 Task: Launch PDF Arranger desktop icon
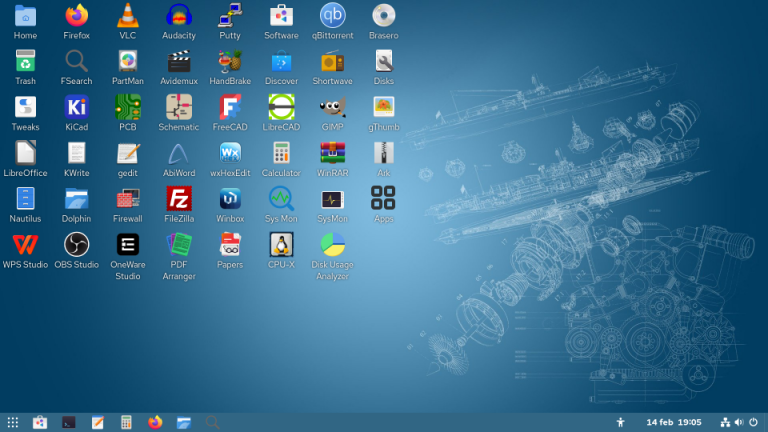[x=179, y=245]
